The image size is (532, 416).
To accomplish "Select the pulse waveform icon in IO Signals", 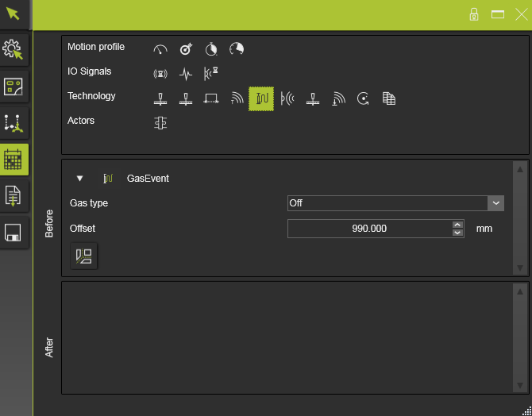I will pos(186,74).
